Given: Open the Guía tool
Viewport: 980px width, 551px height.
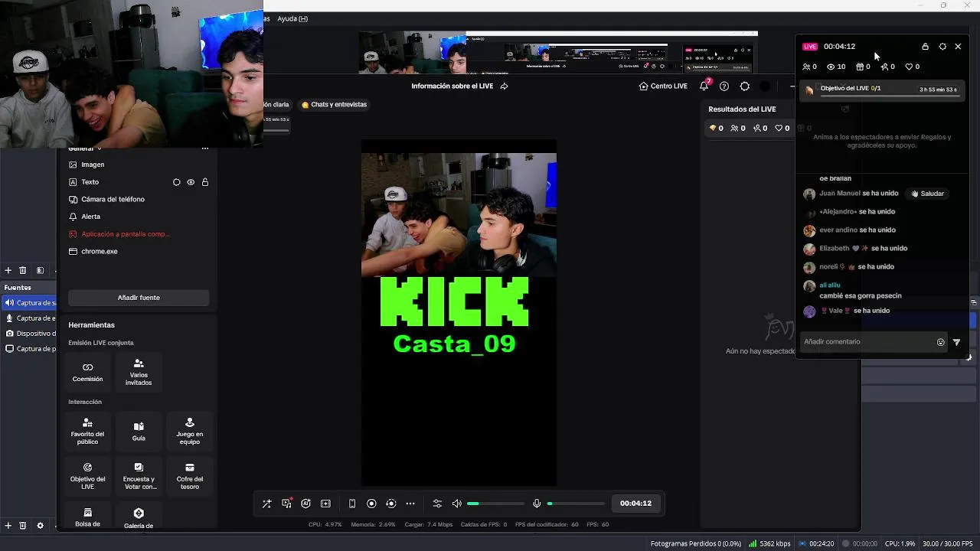Looking at the screenshot, I should (139, 432).
